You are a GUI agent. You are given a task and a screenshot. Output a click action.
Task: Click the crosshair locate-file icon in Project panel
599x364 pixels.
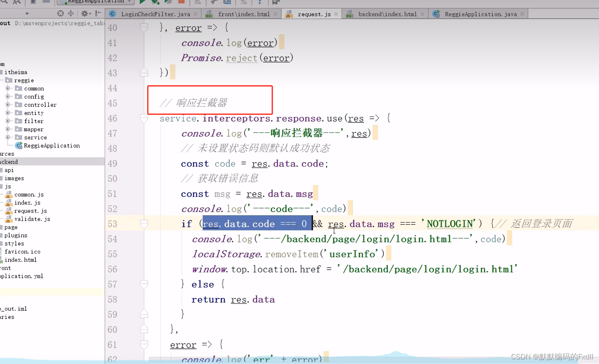click(60, 13)
